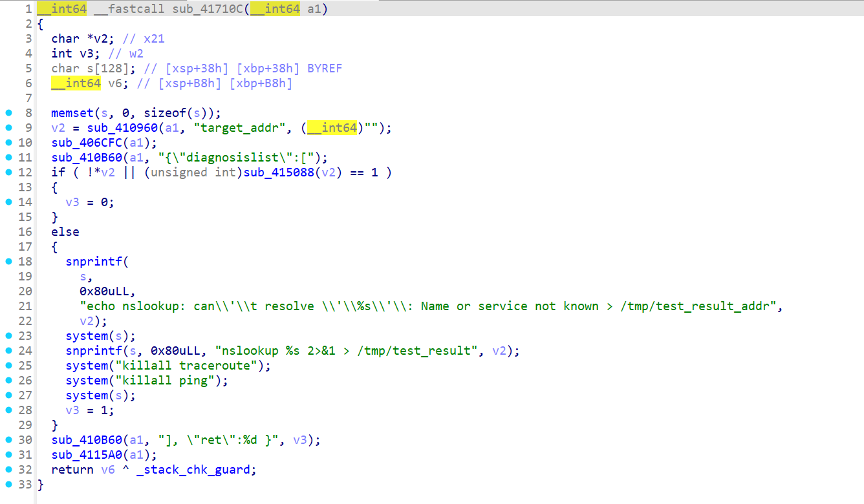The height and width of the screenshot is (504, 864).
Task: Click the BYREF comment on line 5
Action: click(324, 68)
